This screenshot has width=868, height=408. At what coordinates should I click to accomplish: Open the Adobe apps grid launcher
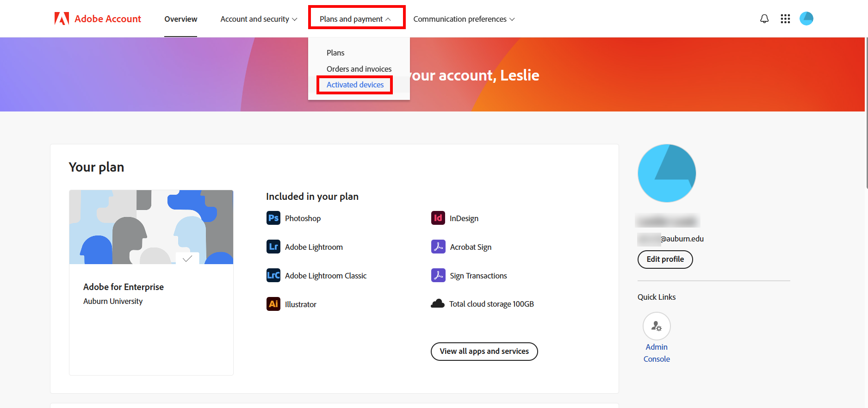point(785,19)
